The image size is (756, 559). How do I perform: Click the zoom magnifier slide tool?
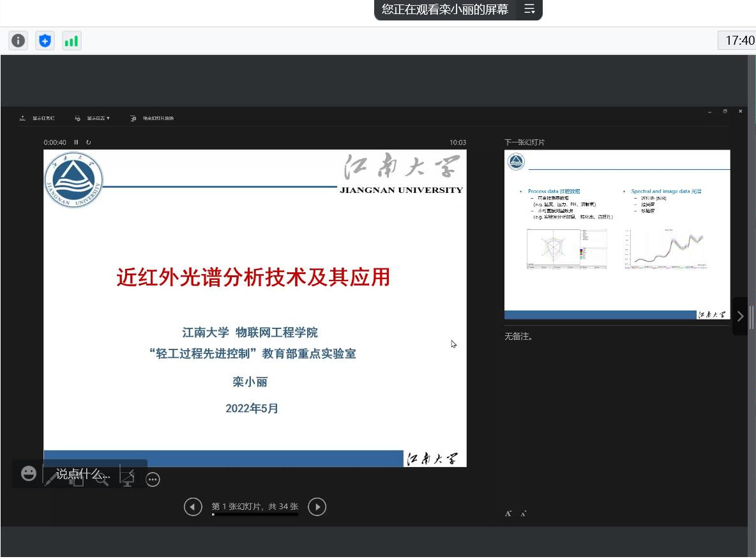pyautogui.click(x=102, y=479)
